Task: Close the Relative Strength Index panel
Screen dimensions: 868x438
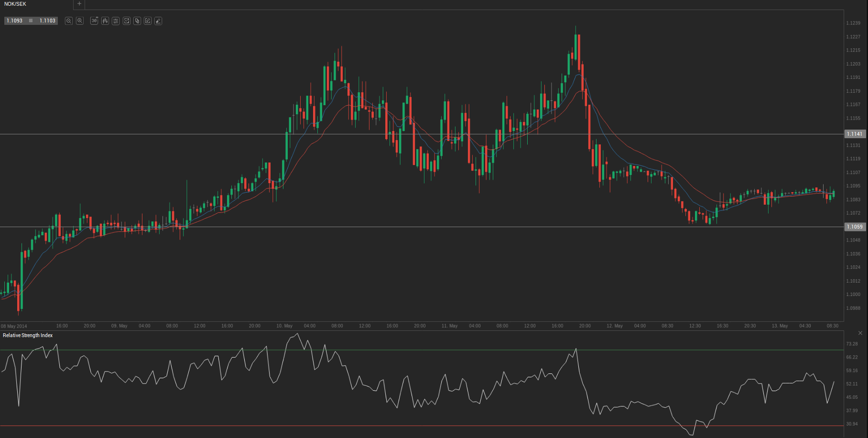Action: 860,333
